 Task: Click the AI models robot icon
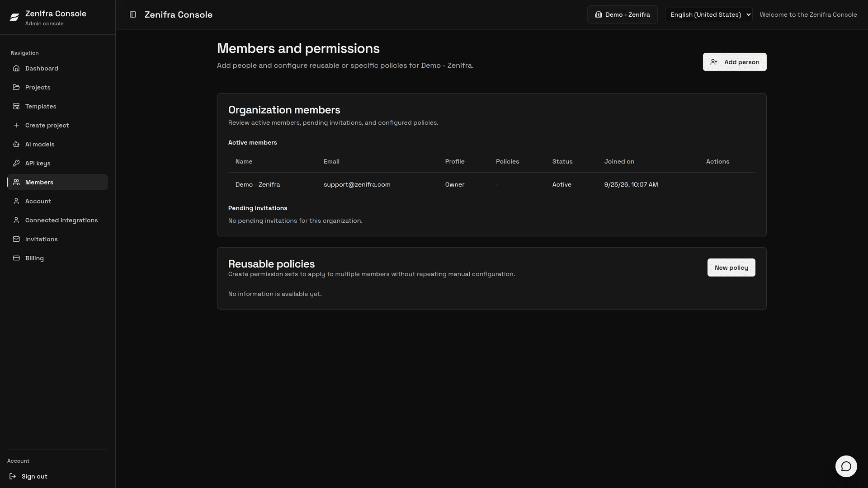coord(16,144)
